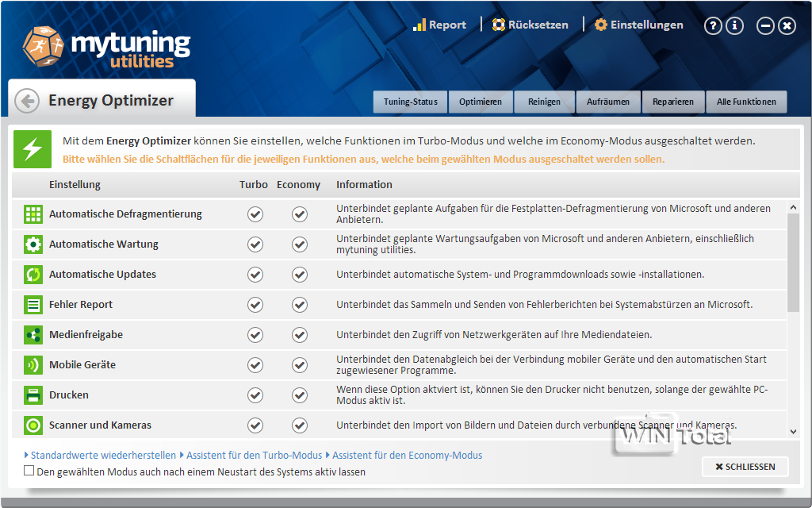This screenshot has width=812, height=508.
Task: Enable keeping the mode after system restart
Action: click(29, 471)
